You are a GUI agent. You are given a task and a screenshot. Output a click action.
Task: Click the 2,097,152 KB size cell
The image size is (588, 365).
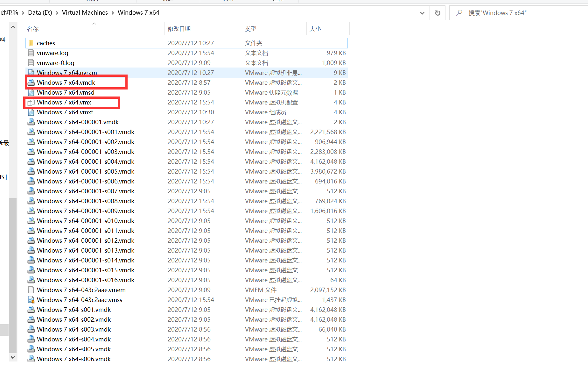tap(328, 290)
